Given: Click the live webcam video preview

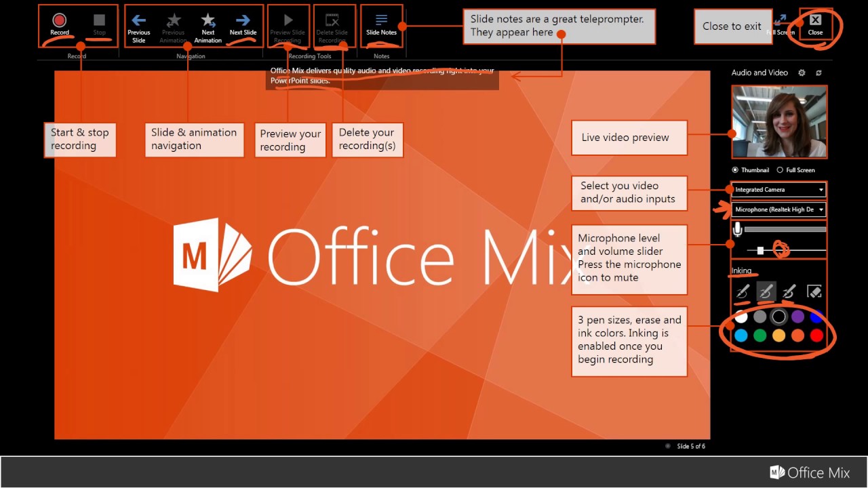Looking at the screenshot, I should (x=779, y=122).
